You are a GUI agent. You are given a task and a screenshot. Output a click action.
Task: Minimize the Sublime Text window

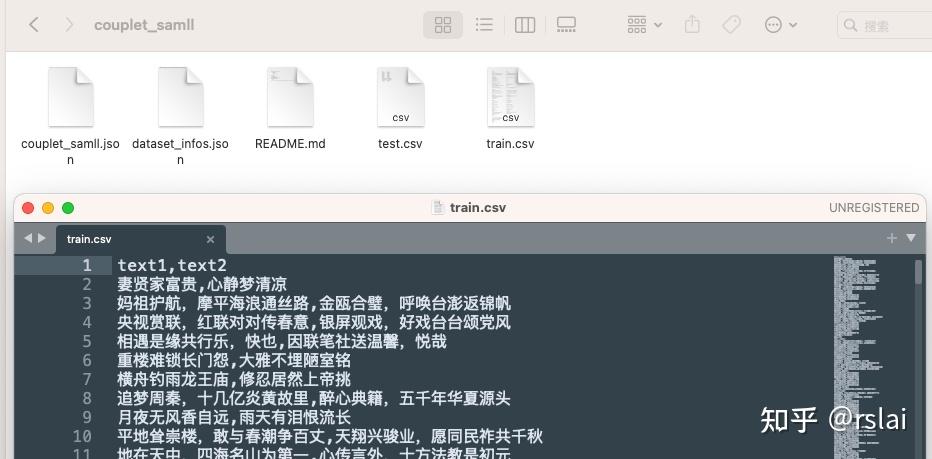point(48,208)
